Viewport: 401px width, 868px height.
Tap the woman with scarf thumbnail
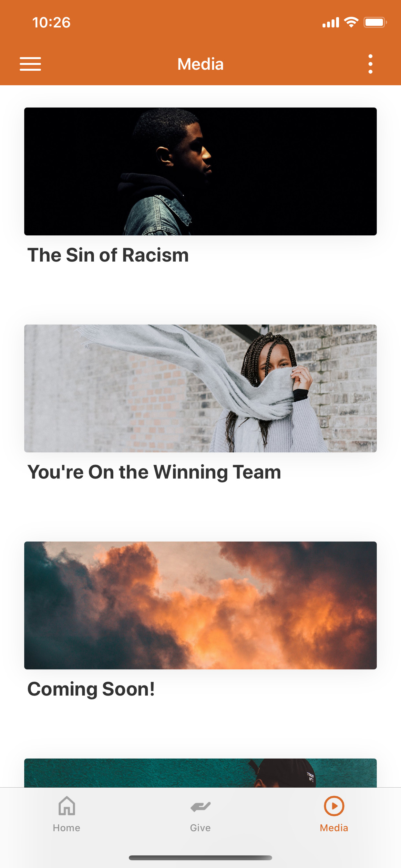point(200,388)
